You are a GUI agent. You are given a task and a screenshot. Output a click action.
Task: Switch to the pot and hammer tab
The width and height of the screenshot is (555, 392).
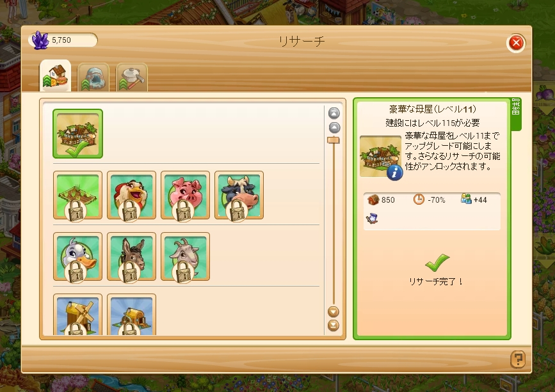[x=132, y=77]
